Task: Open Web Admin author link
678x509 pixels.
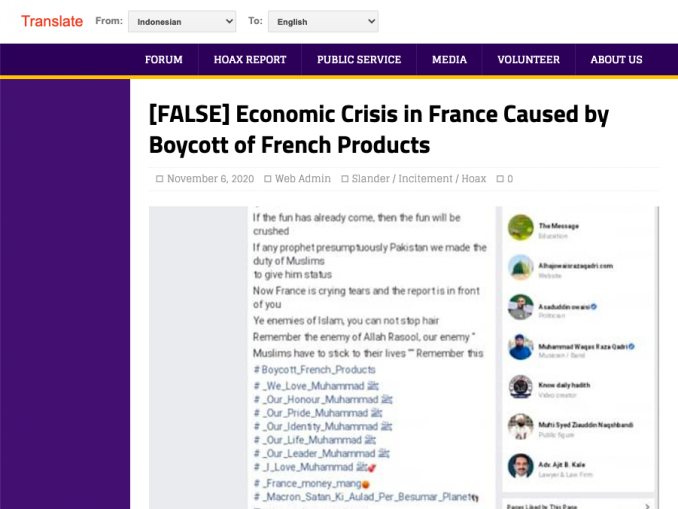Action: tap(303, 179)
